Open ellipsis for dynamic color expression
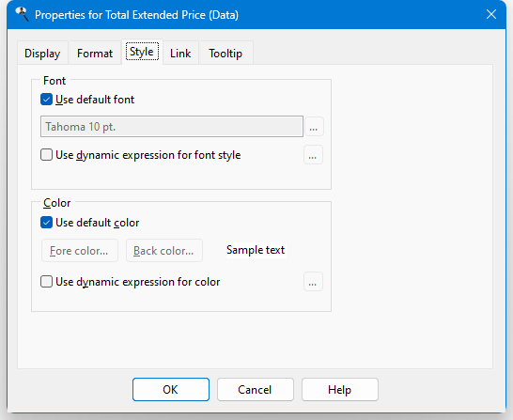Screen dimensions: 513x420 click(x=313, y=282)
